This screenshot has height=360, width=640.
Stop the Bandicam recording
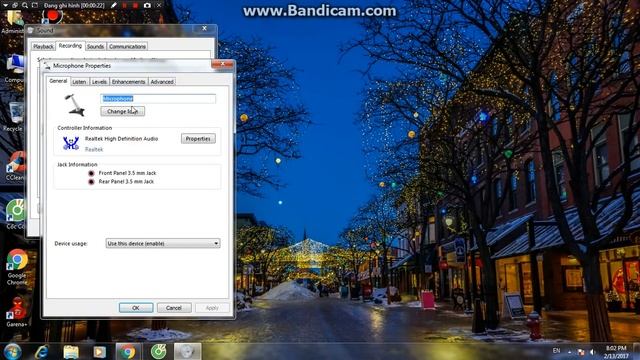click(x=135, y=5)
